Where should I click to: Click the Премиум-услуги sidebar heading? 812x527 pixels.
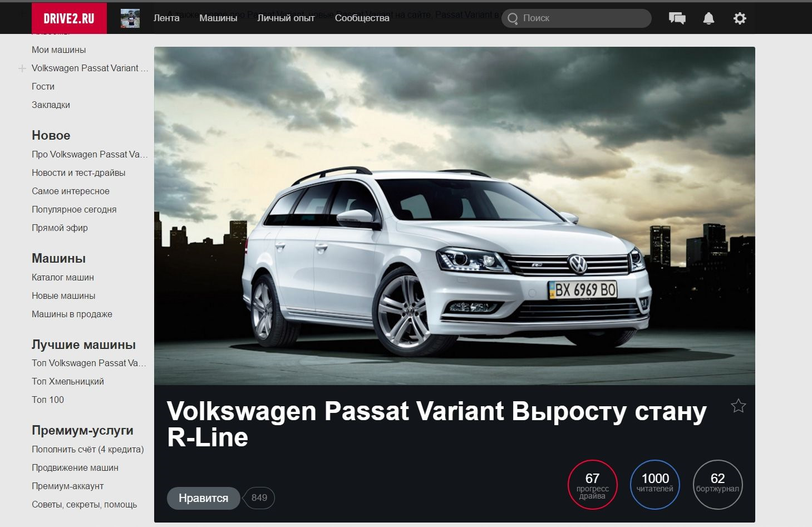pyautogui.click(x=82, y=430)
